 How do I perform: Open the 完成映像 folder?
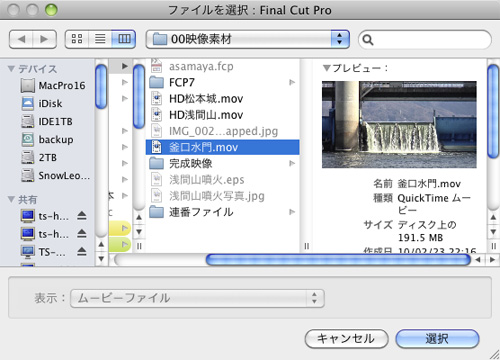point(222,163)
